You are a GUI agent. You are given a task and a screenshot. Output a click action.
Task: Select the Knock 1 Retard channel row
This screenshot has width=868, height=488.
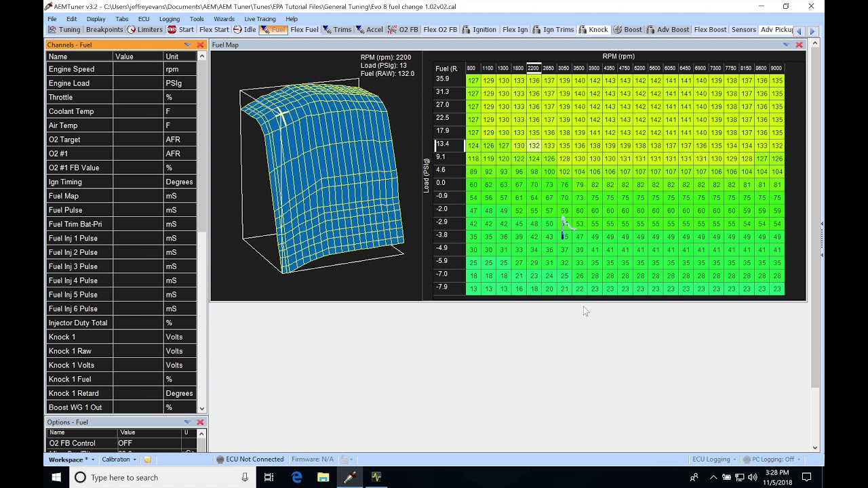click(121, 393)
